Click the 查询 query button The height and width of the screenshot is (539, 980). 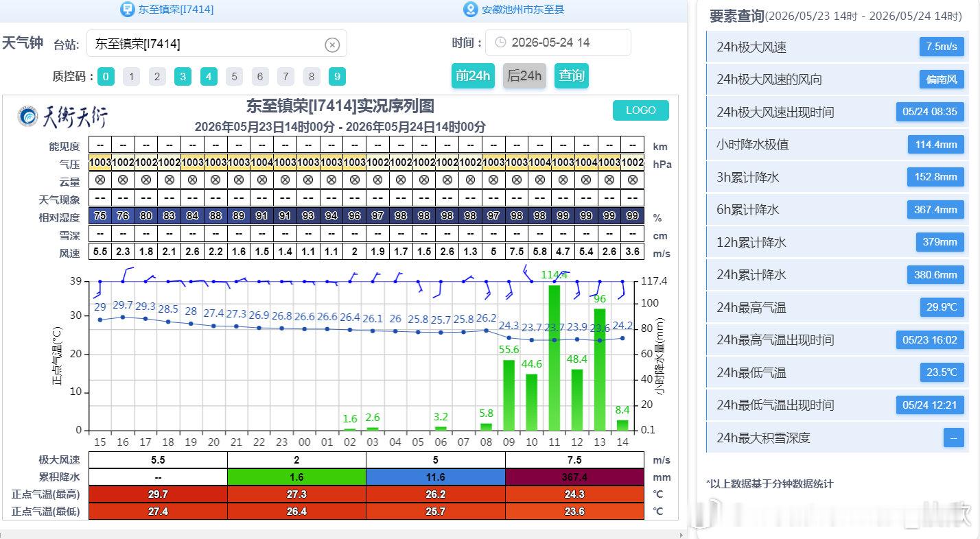tap(572, 75)
